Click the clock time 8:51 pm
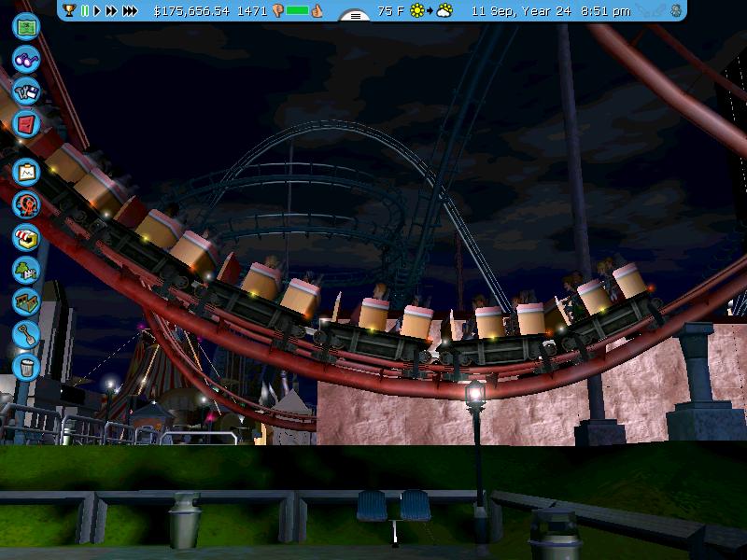The height and width of the screenshot is (560, 747). (605, 11)
